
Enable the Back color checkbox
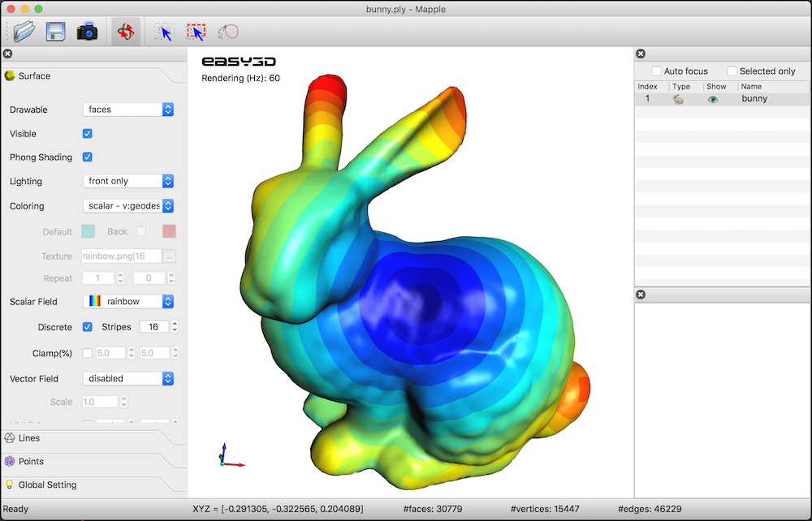(x=140, y=231)
